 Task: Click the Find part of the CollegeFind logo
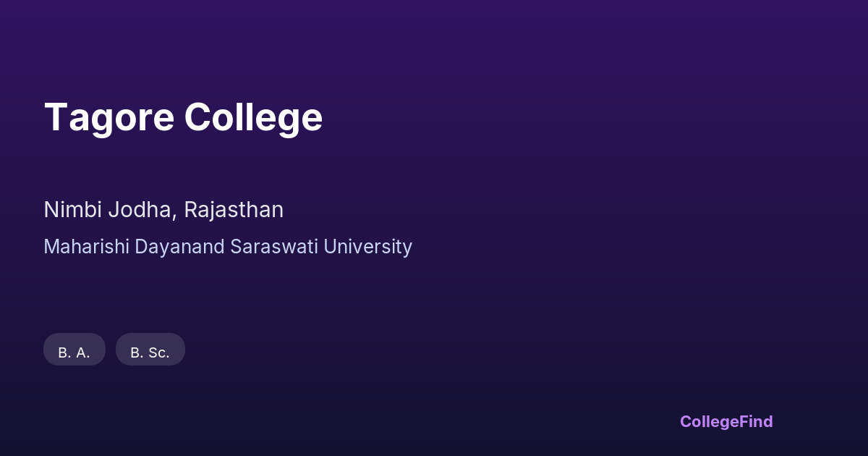[757, 421]
